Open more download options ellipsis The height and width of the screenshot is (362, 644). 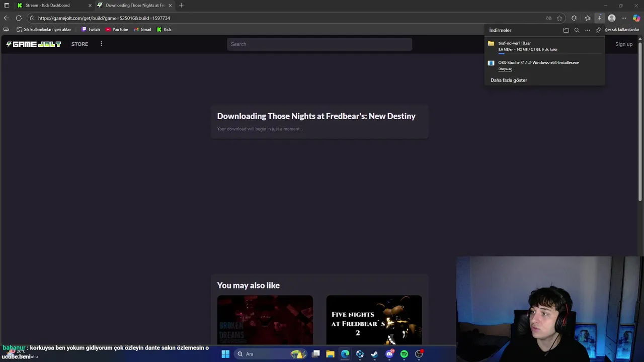(588, 30)
